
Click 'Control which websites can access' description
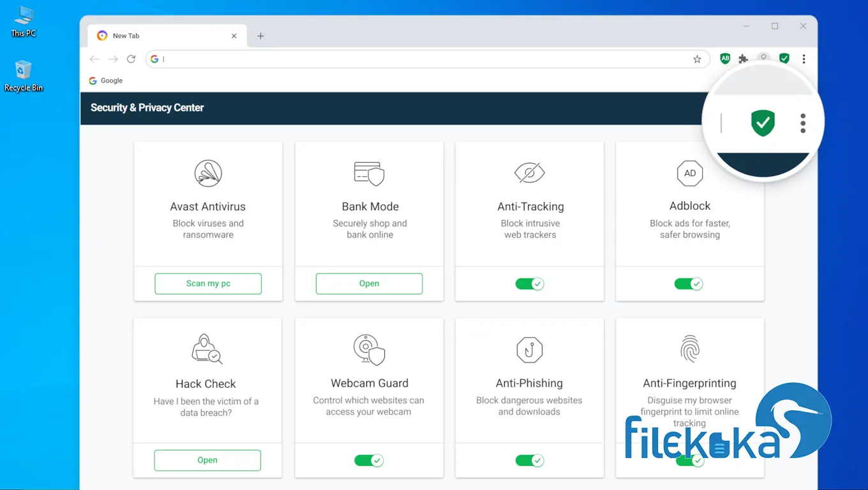click(369, 406)
